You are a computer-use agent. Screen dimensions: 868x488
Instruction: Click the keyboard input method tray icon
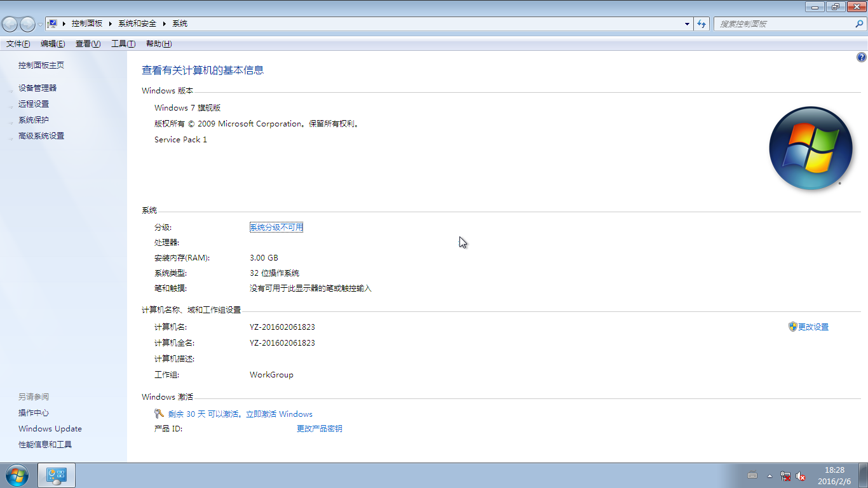753,475
